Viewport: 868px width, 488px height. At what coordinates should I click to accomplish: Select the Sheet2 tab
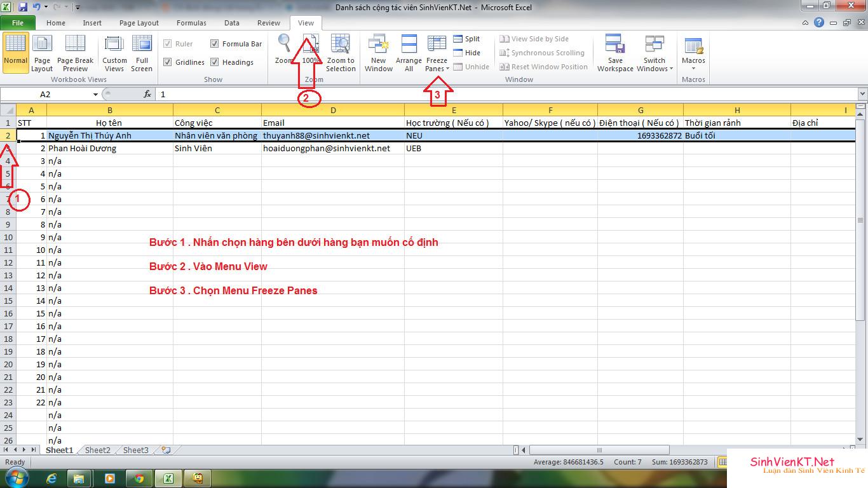[97, 450]
